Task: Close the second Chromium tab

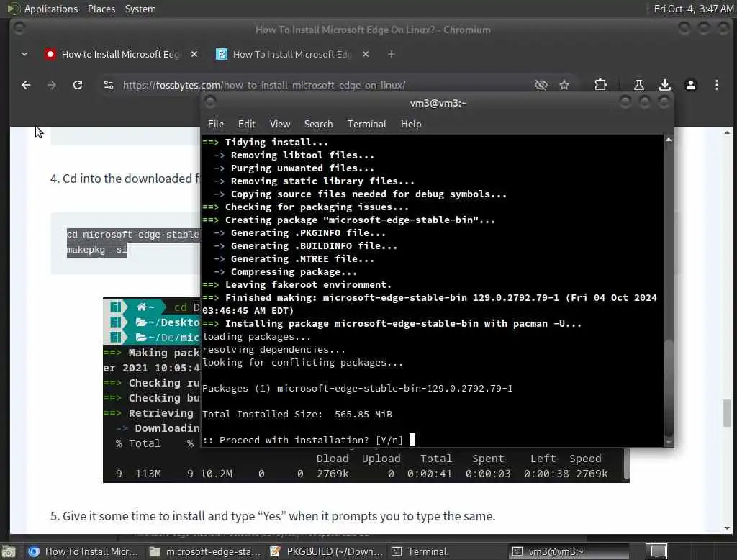Action: [366, 55]
